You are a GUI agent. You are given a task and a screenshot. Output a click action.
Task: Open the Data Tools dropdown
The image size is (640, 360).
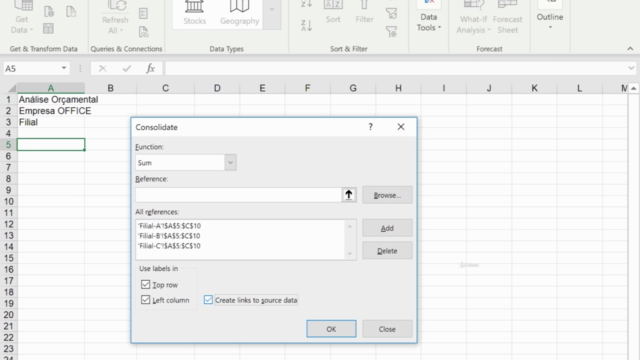(x=429, y=17)
